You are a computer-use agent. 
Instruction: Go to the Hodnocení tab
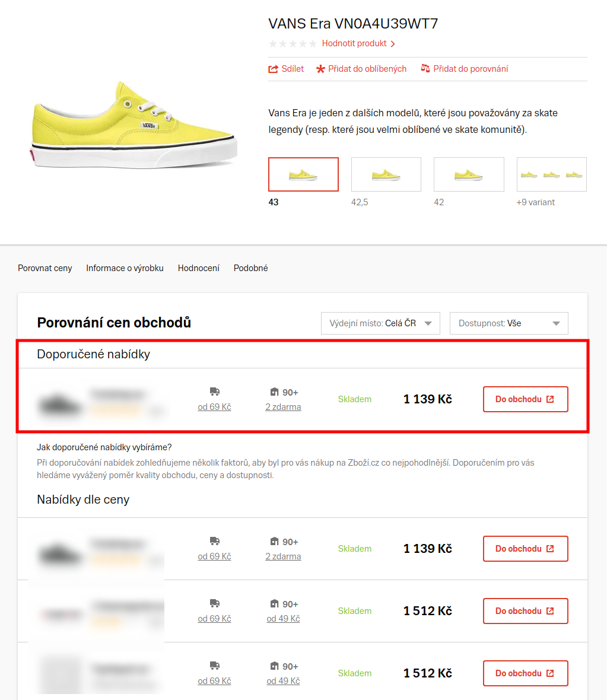(x=198, y=268)
